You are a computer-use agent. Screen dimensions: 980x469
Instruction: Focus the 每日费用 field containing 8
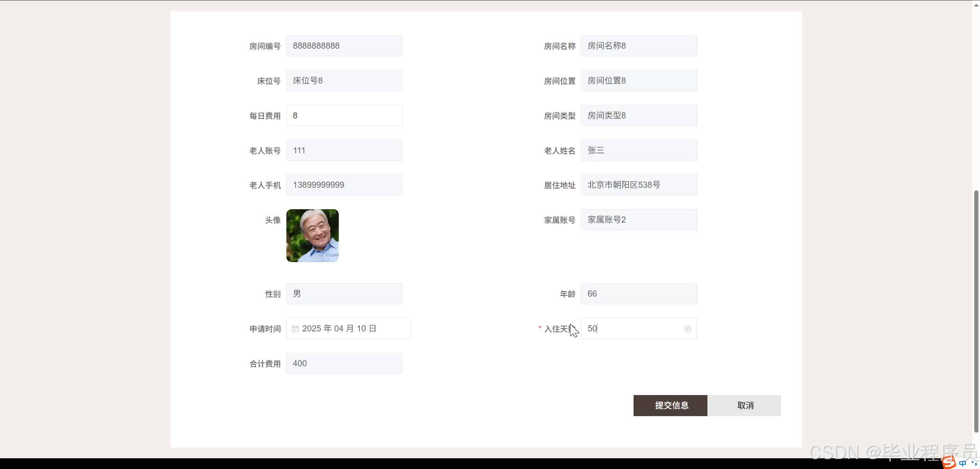pyautogui.click(x=343, y=115)
